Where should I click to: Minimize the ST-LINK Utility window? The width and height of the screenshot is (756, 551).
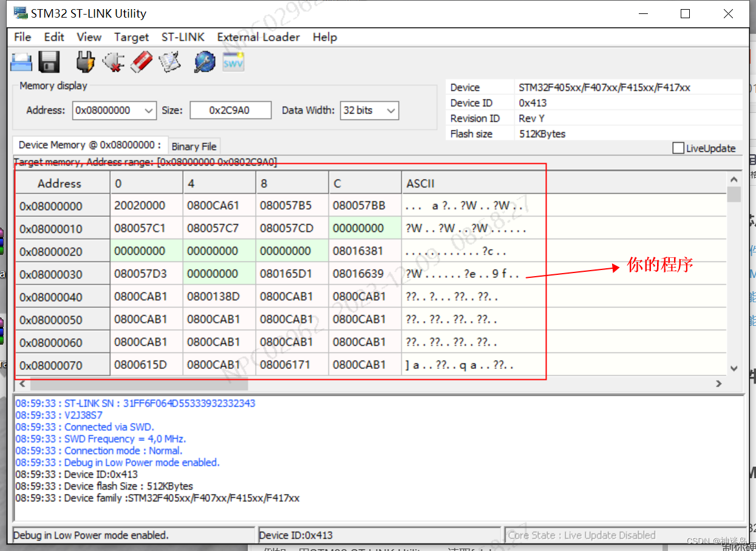[x=642, y=13]
